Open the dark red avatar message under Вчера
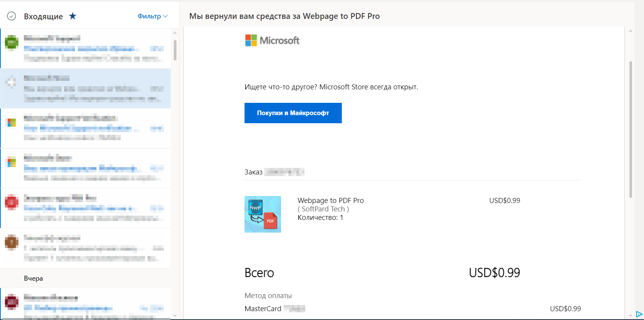This screenshot has width=644, height=320. [86, 303]
